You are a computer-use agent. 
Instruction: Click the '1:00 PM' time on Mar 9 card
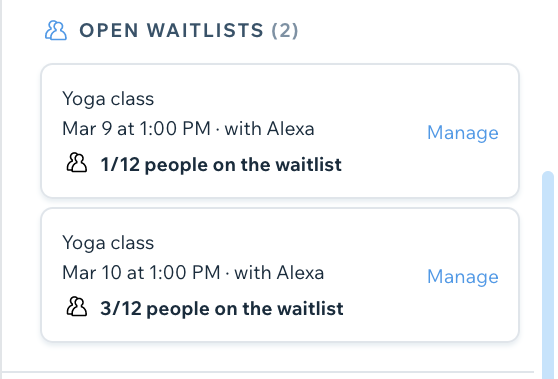175,128
